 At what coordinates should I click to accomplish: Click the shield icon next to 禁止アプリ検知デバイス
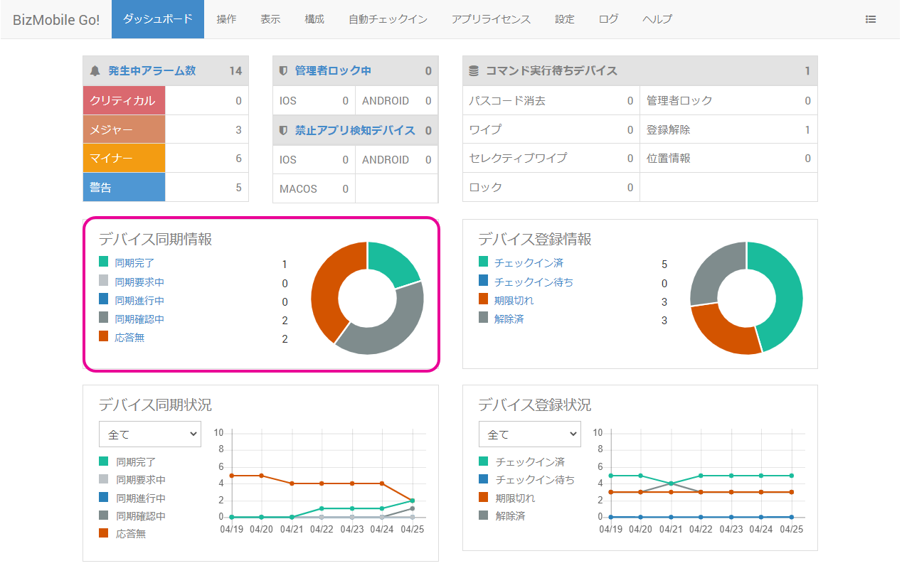(283, 131)
